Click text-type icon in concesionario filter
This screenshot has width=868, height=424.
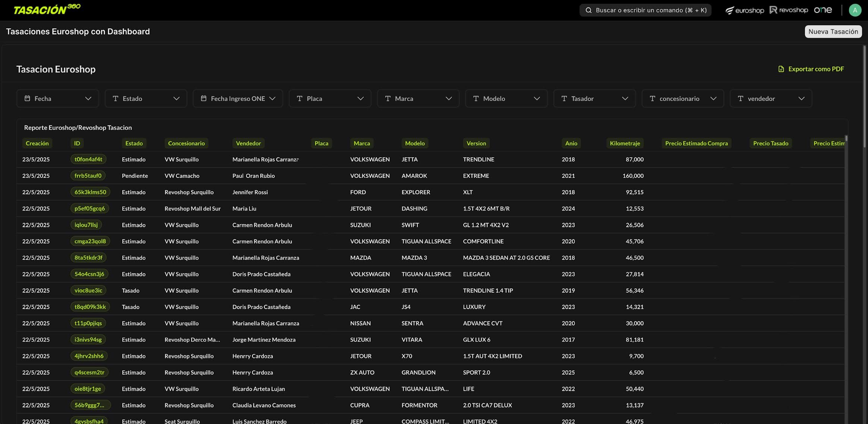pos(652,98)
